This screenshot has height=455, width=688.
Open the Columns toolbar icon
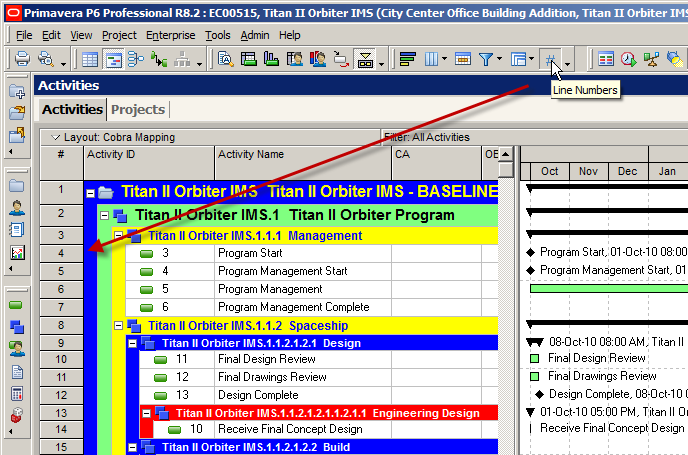click(x=431, y=59)
